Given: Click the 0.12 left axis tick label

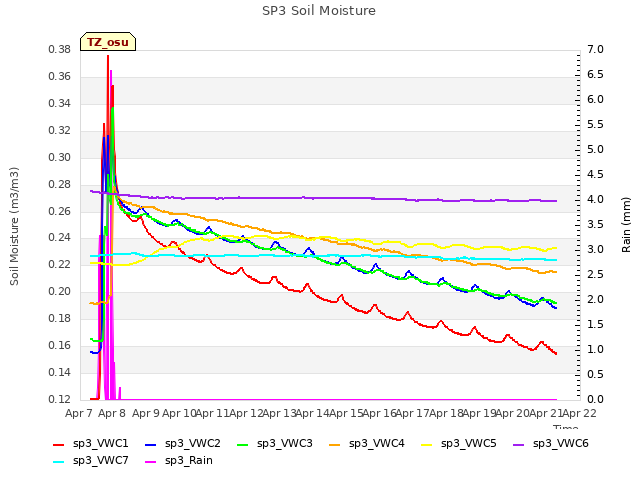Looking at the screenshot, I should pos(60,399).
